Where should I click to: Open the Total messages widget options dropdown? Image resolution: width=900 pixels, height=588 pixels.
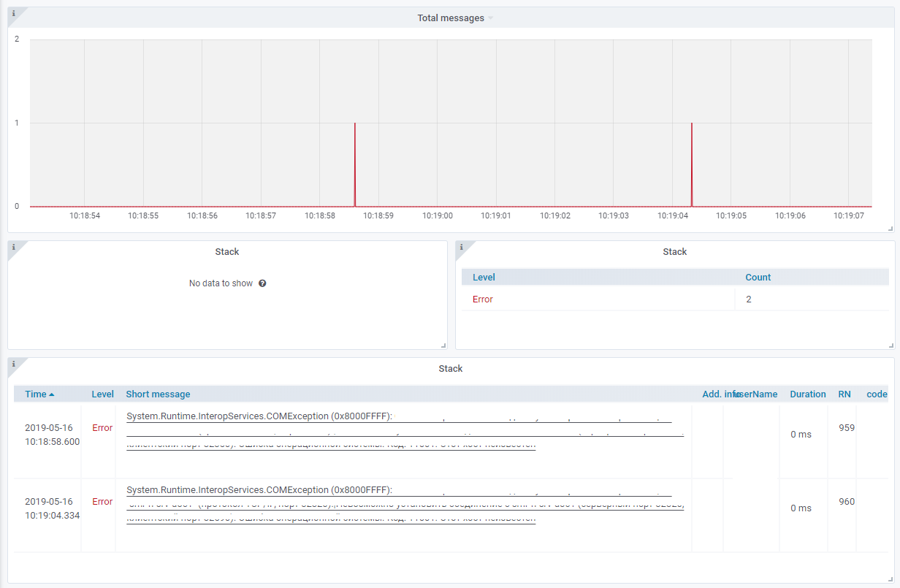point(492,18)
